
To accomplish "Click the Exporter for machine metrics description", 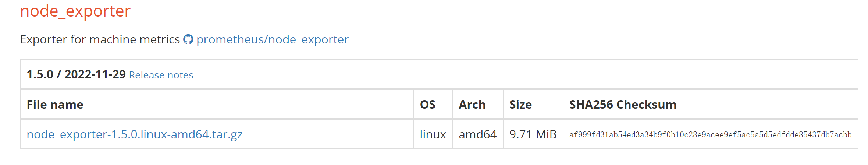I will point(100,39).
